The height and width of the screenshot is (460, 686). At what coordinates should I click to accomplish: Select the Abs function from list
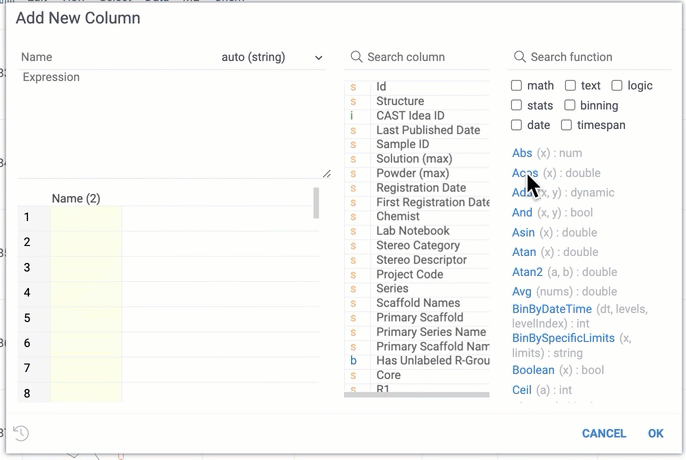click(522, 153)
